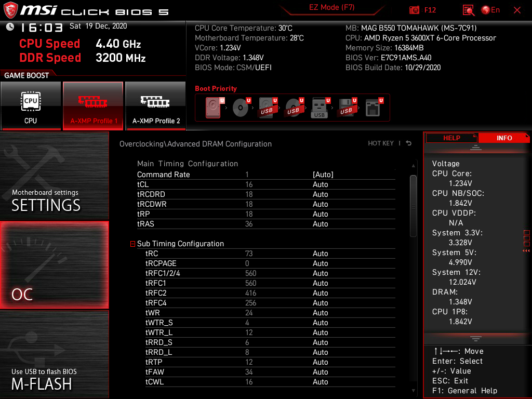Select the CD/DVD drive boot icon
The width and height of the screenshot is (532, 399).
coord(241,108)
